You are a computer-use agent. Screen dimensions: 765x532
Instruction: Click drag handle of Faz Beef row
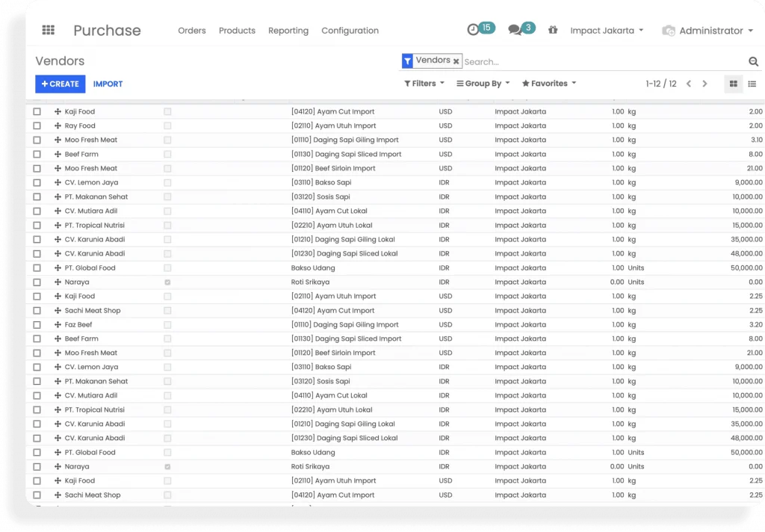(x=58, y=324)
